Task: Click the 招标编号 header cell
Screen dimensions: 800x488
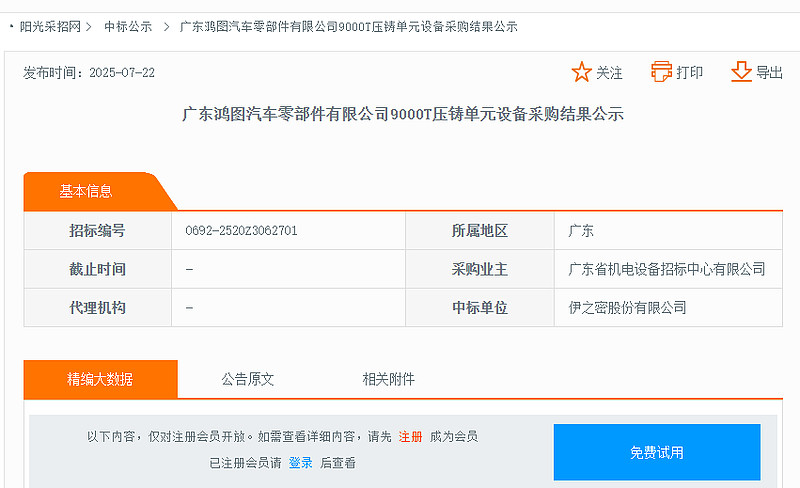Action: (x=97, y=231)
